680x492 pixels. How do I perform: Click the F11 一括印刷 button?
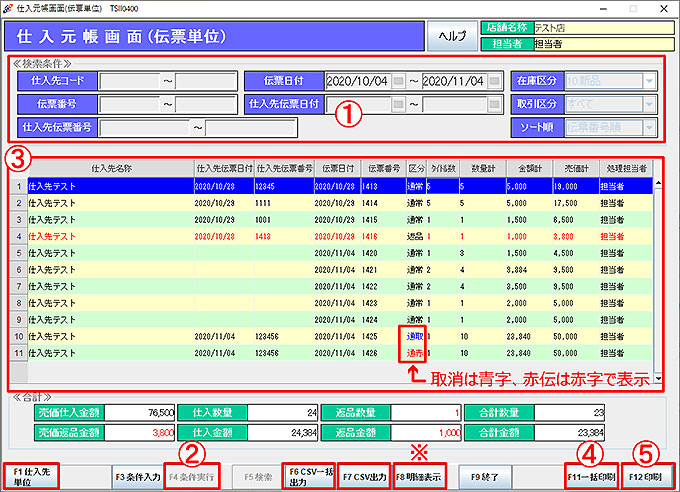(x=592, y=477)
